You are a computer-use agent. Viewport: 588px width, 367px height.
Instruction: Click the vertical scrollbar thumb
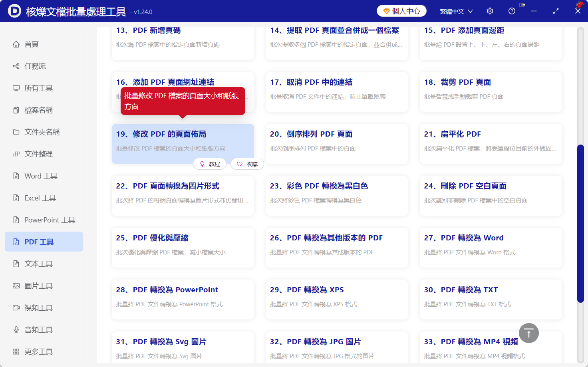pyautogui.click(x=580, y=224)
